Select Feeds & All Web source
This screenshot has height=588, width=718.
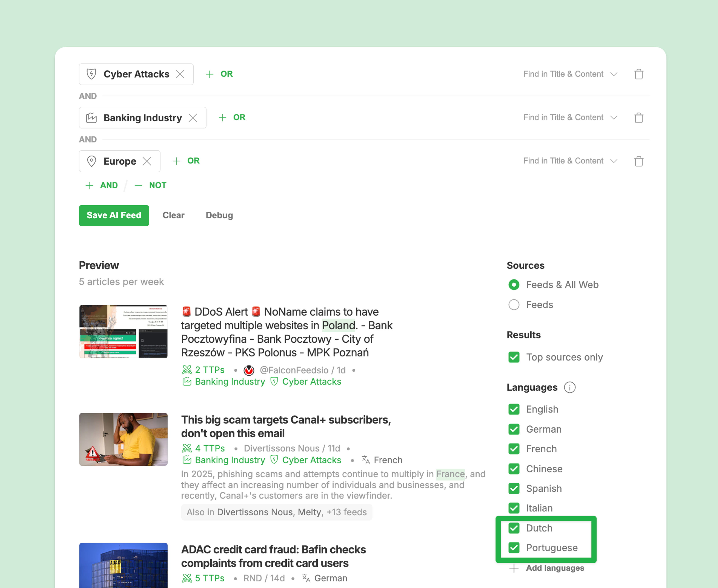[514, 285]
